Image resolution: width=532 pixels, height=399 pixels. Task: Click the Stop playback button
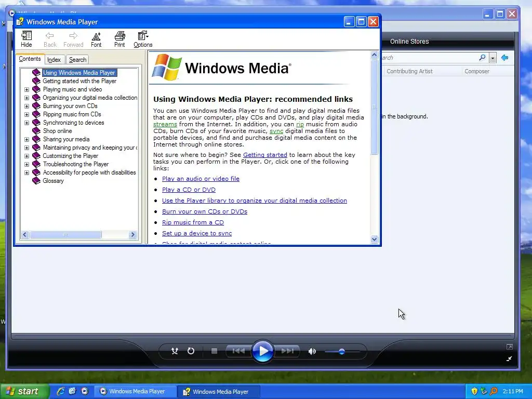tap(214, 351)
